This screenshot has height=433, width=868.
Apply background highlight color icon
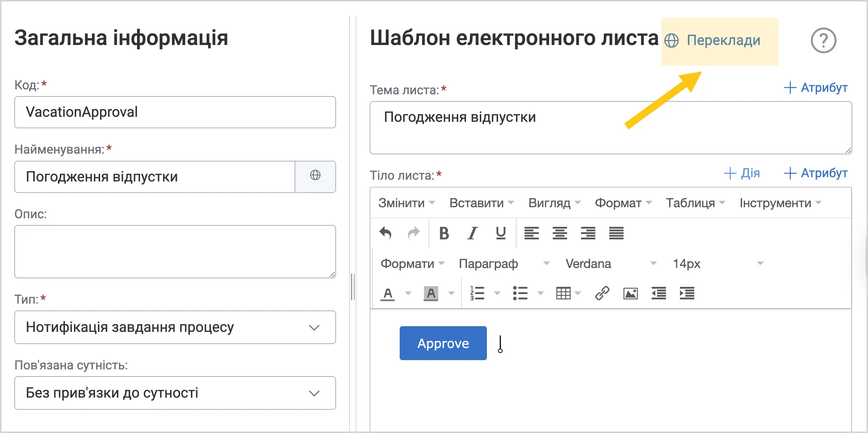tap(431, 294)
